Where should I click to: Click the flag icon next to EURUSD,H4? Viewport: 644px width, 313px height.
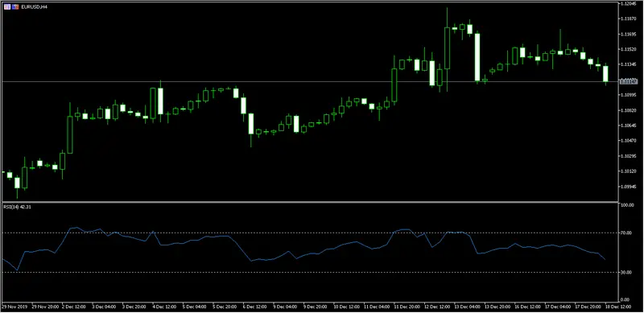click(x=15, y=7)
